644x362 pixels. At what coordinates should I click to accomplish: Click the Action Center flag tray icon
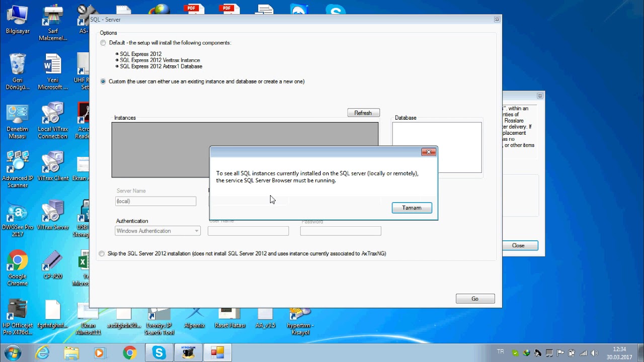tap(560, 353)
